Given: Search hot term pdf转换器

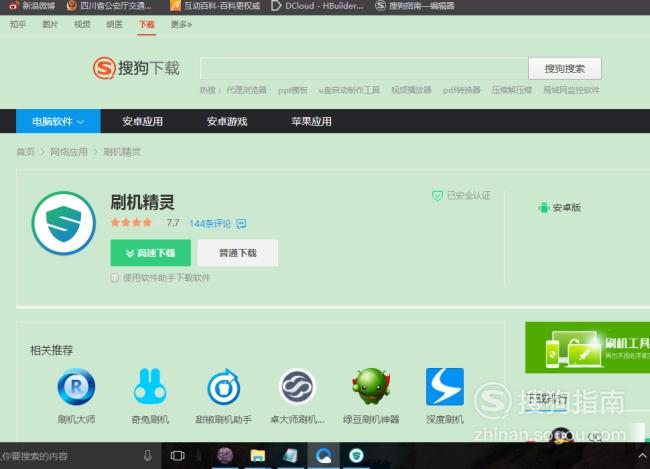Looking at the screenshot, I should 461,90.
